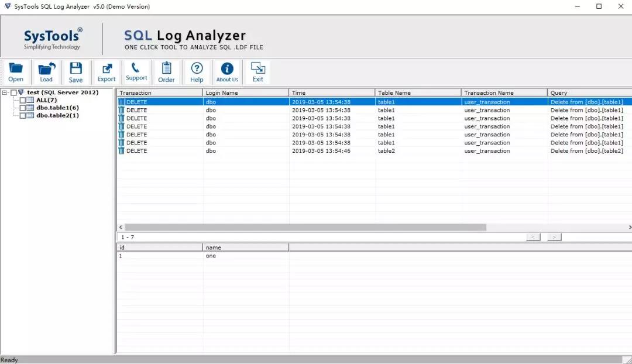
Task: Click the user_transaction cell in the table2 row
Action: pos(487,151)
